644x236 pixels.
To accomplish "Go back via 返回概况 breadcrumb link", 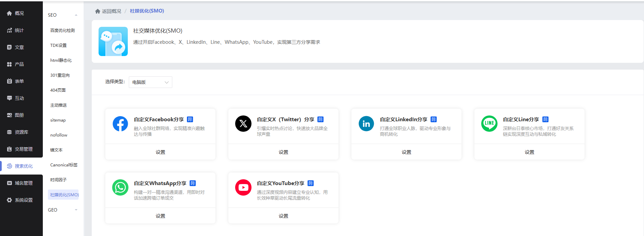I will pos(111,11).
